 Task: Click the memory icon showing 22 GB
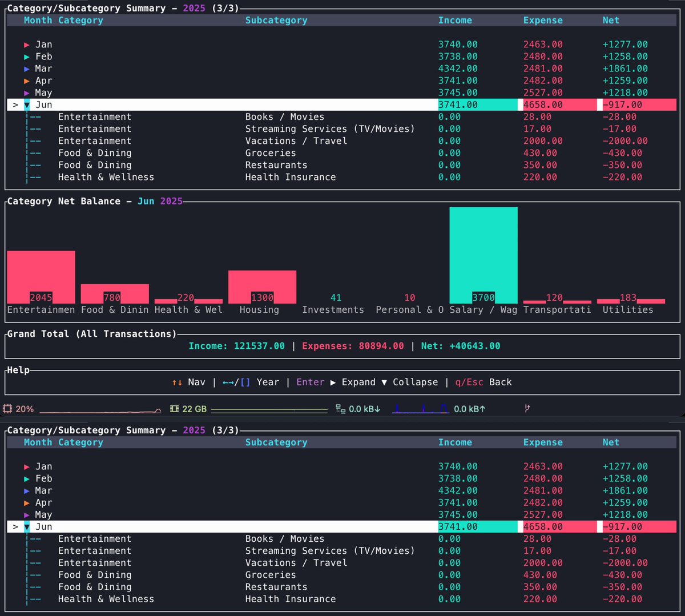click(175, 409)
